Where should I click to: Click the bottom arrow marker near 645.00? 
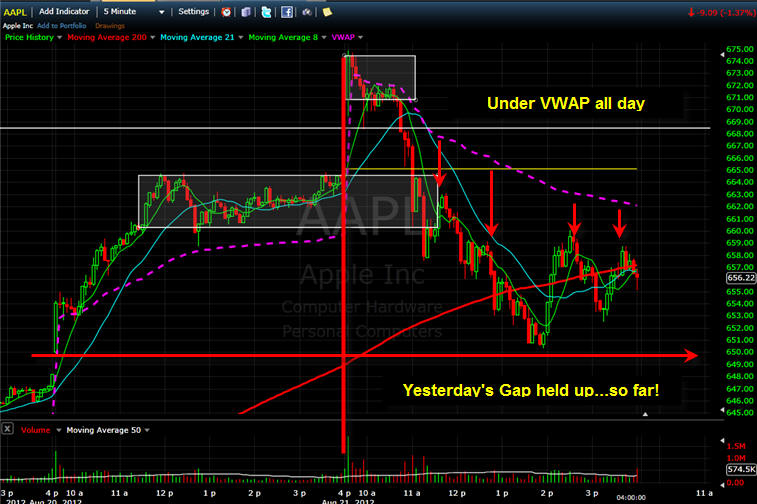point(722,410)
